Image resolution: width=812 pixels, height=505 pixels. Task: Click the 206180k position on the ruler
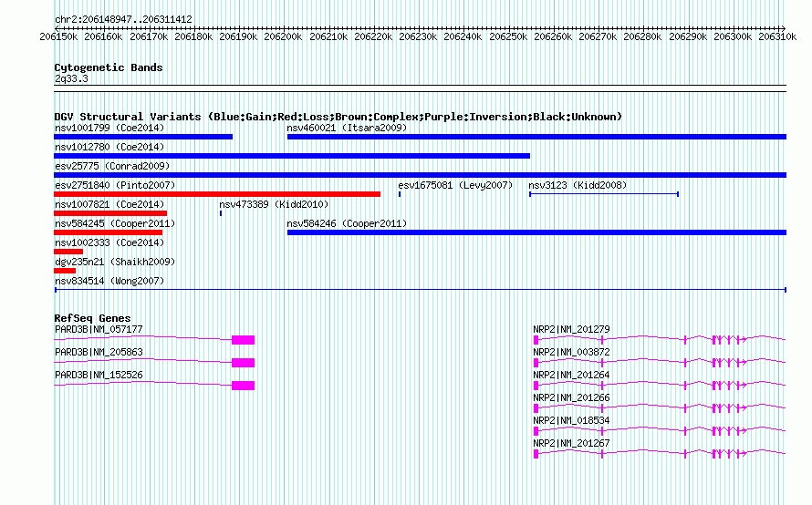tap(193, 36)
